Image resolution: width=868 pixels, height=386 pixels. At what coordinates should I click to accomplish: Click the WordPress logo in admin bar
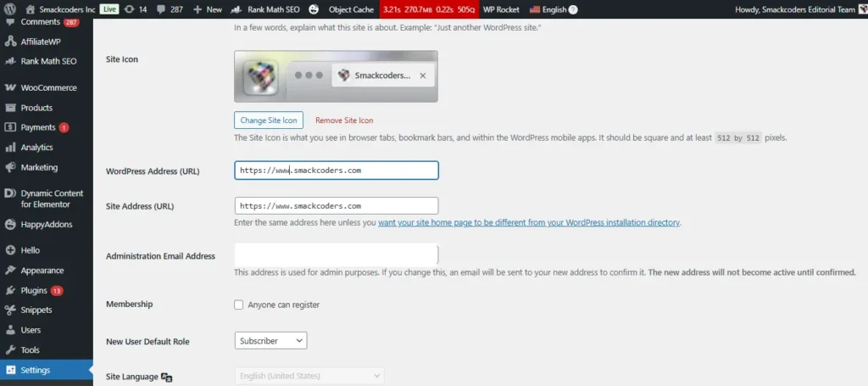(11, 9)
